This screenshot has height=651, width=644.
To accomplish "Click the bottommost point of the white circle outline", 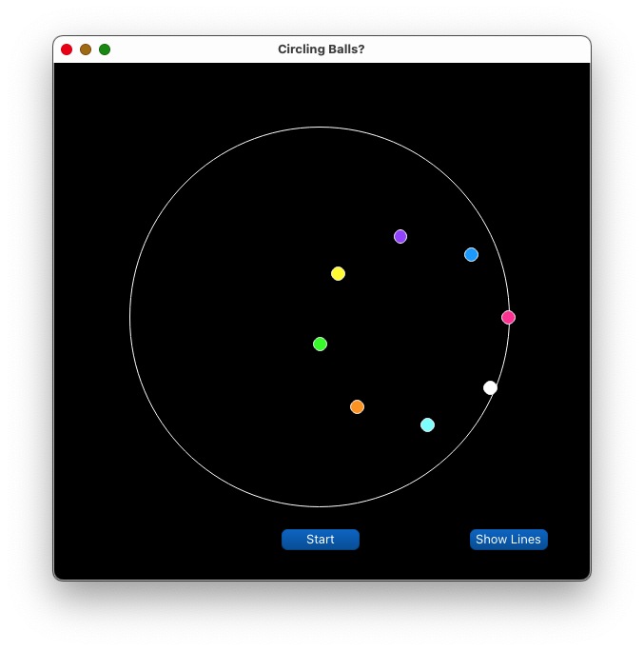I will click(x=320, y=506).
